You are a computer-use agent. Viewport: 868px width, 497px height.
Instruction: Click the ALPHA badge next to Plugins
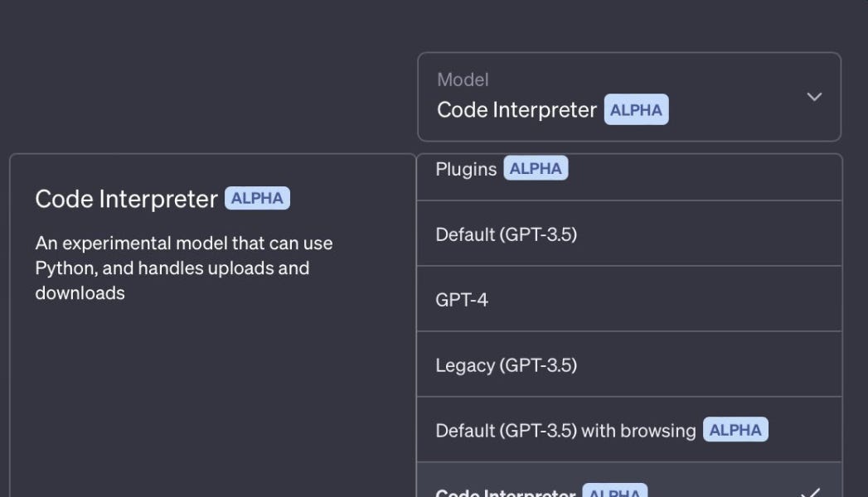point(534,168)
